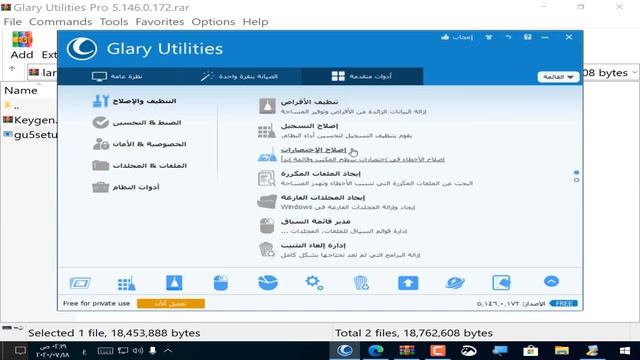Open the gear settings icon in bottom dock

tap(314, 282)
